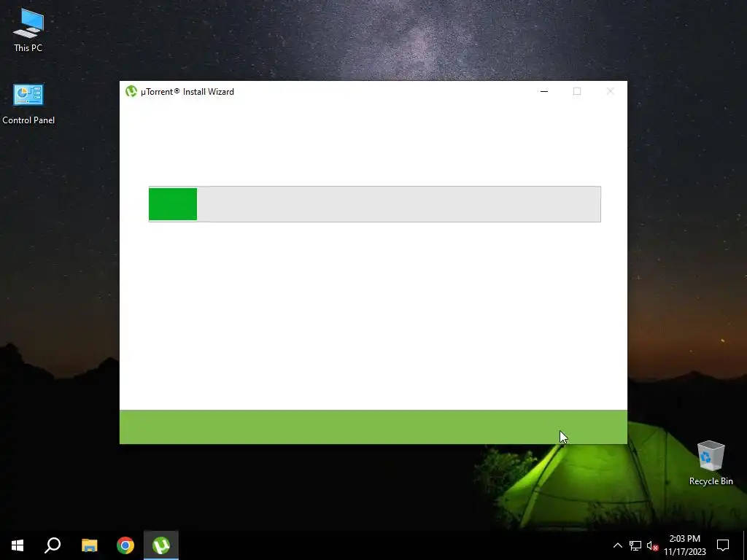
Task: Click the muted volume tray icon
Action: click(x=652, y=545)
